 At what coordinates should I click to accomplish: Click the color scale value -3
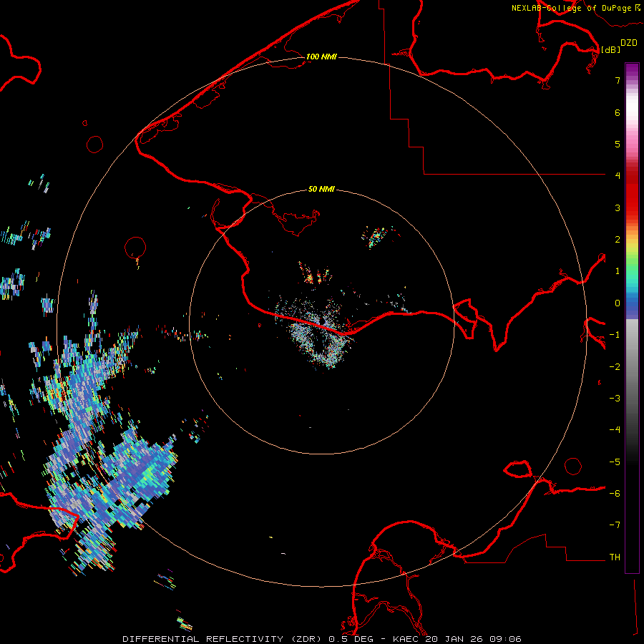pyautogui.click(x=615, y=399)
